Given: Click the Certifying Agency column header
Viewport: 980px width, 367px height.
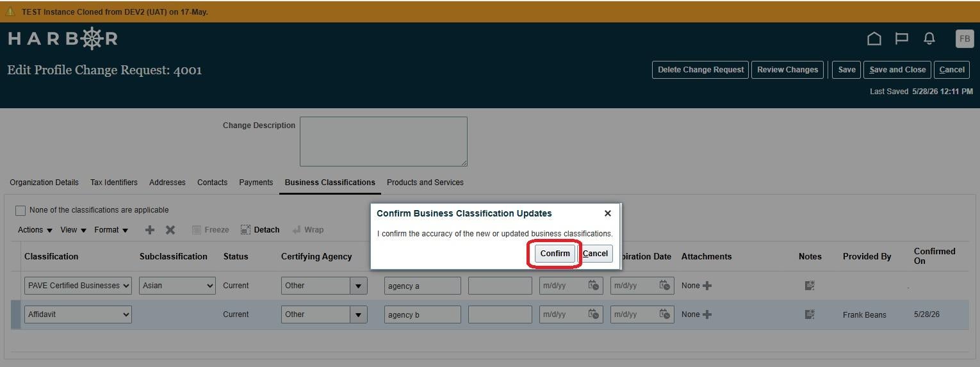Looking at the screenshot, I should tap(316, 257).
